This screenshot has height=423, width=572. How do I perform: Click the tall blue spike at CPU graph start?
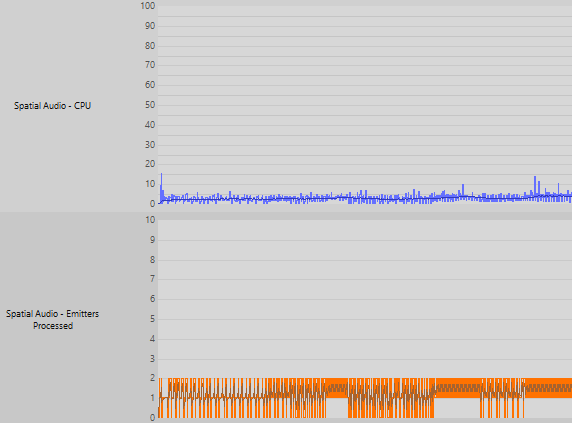point(162,187)
